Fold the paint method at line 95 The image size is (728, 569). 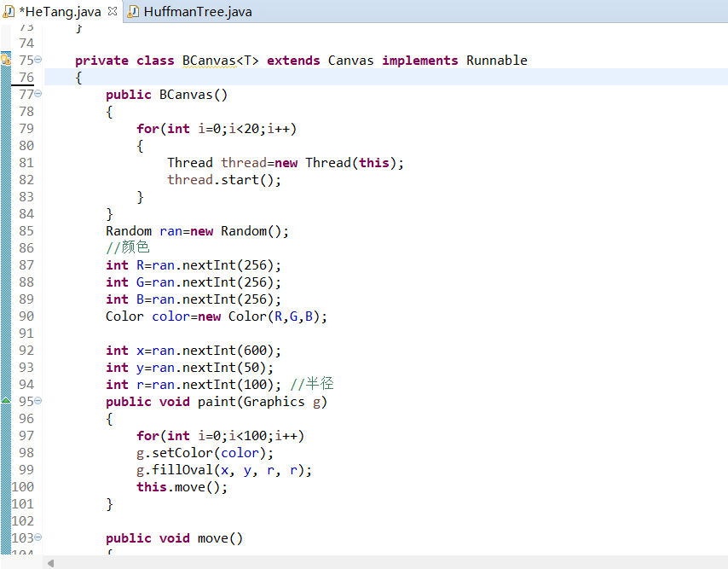coord(38,402)
